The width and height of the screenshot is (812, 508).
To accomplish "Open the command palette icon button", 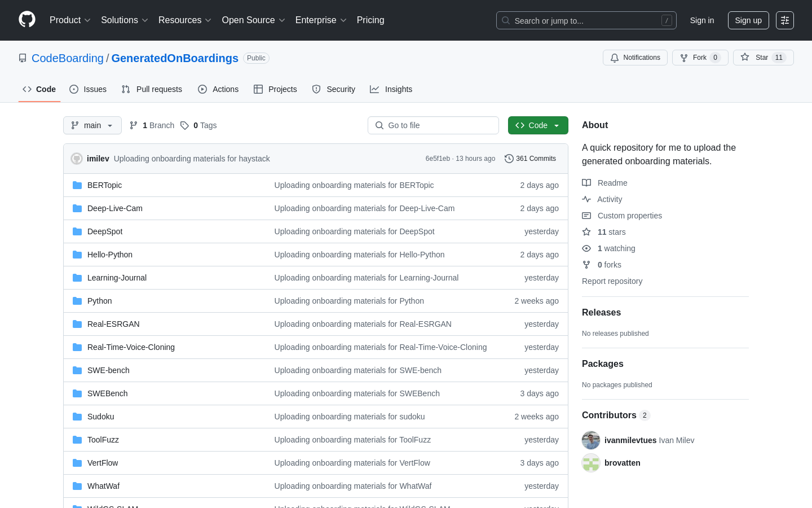I will [785, 20].
